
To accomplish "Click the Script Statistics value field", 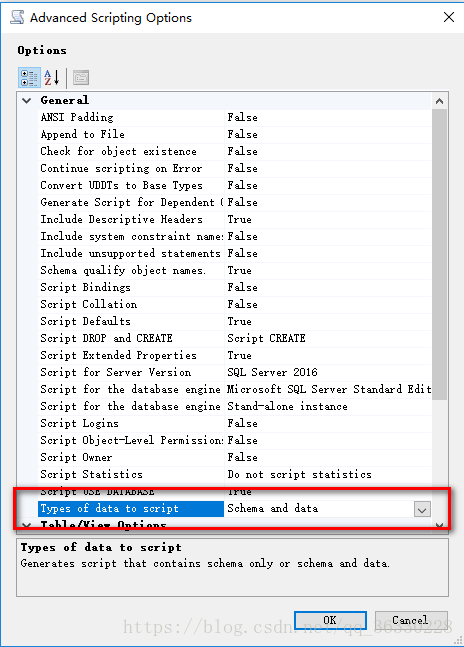I will (x=328, y=475).
